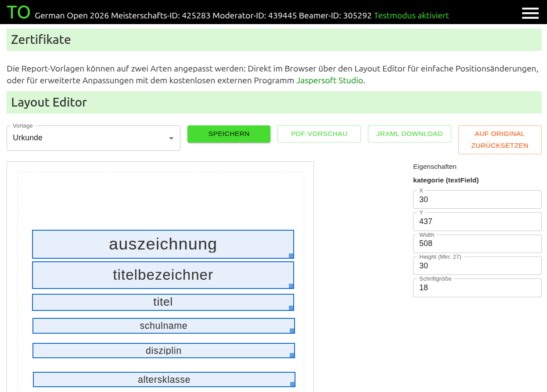Open the hamburger navigation menu
This screenshot has width=547, height=392.
tap(530, 13)
